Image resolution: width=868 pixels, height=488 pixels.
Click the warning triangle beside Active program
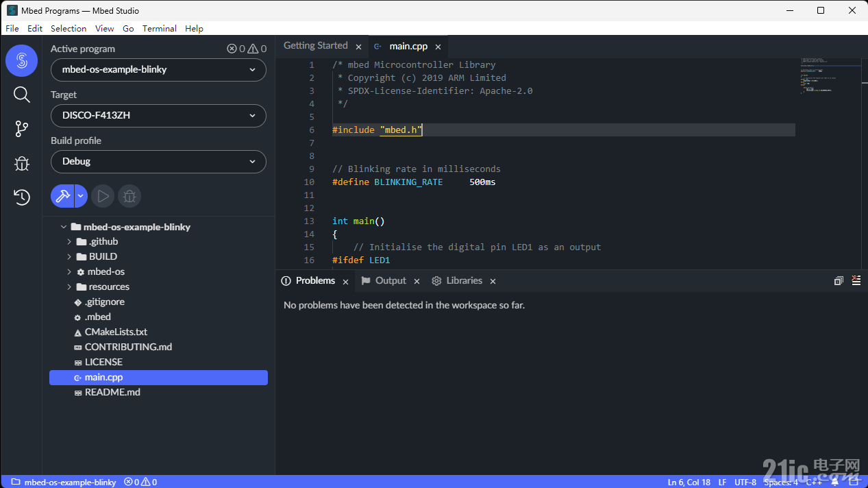[253, 49]
